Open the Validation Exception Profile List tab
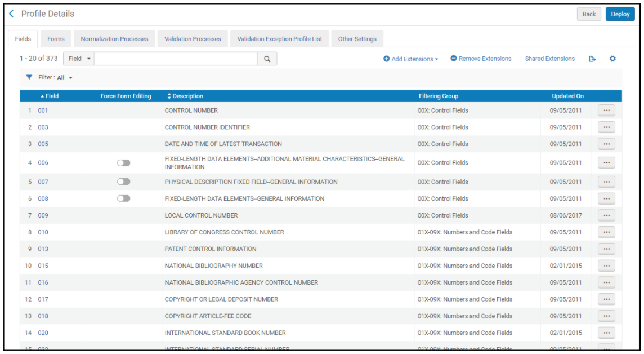The height and width of the screenshot is (354, 644). pyautogui.click(x=280, y=39)
